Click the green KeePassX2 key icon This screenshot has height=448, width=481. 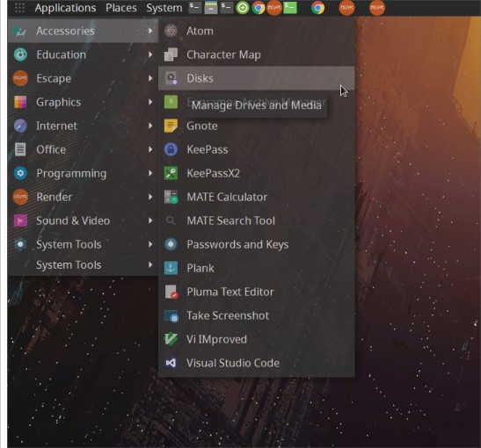171,173
